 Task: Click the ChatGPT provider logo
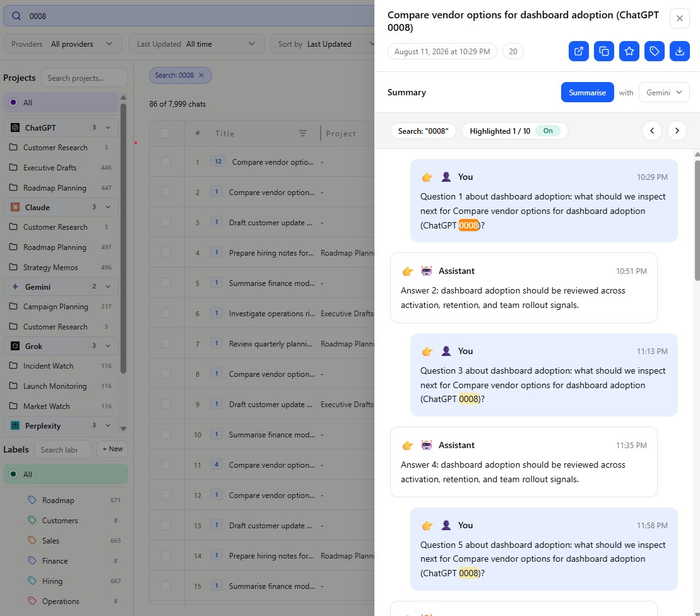pyautogui.click(x=15, y=127)
